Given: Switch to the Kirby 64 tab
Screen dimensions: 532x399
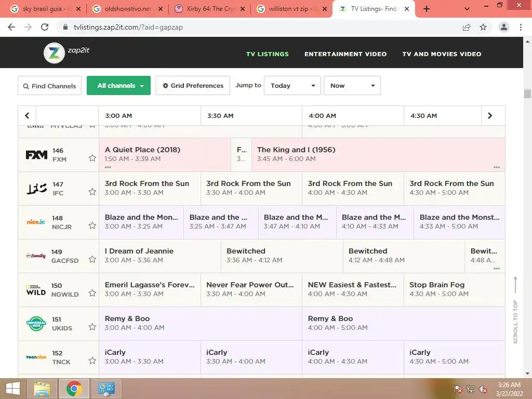Looking at the screenshot, I should tap(210, 9).
